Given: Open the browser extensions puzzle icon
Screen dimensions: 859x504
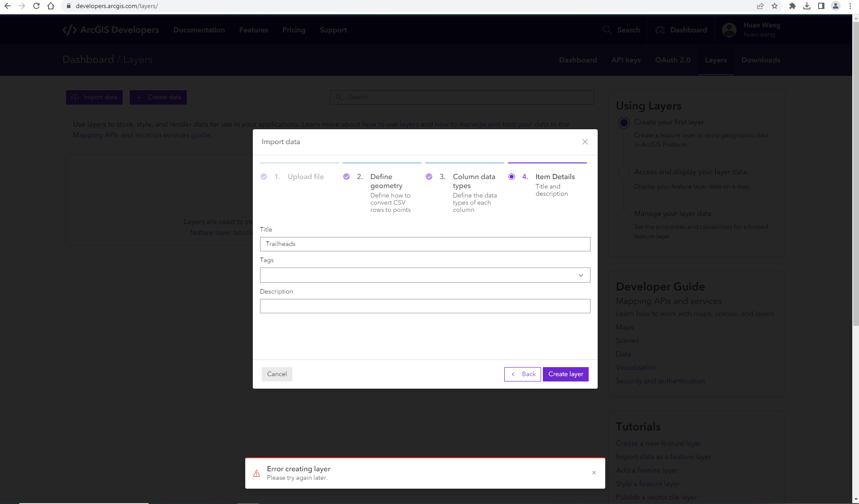Looking at the screenshot, I should point(793,6).
